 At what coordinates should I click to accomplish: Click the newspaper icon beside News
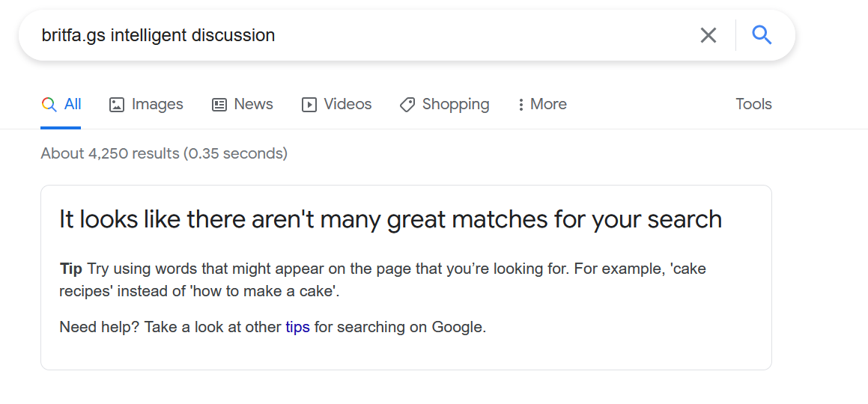[219, 105]
